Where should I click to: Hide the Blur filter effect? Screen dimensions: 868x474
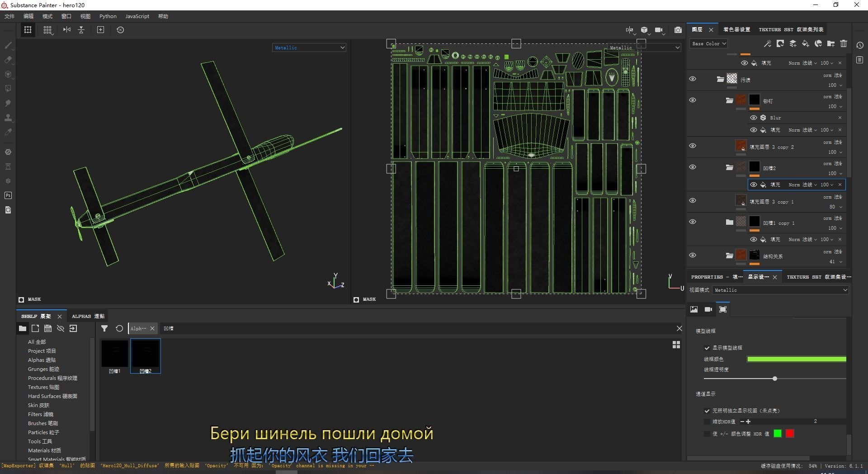[754, 118]
